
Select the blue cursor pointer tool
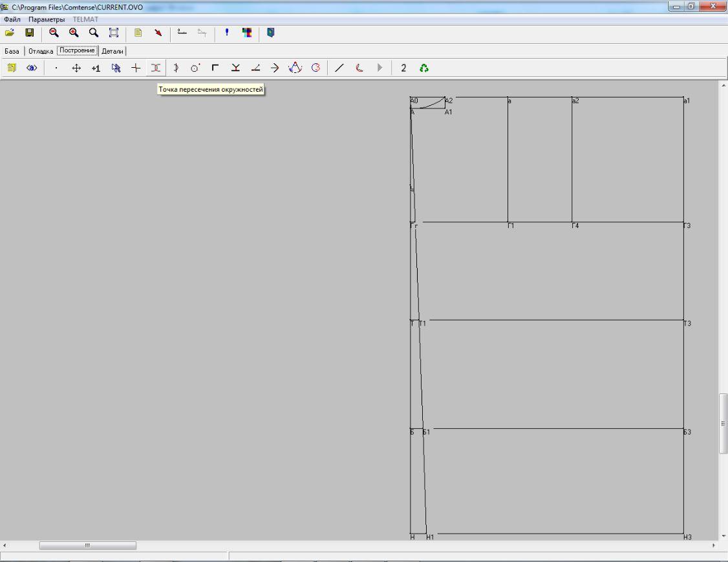point(116,68)
